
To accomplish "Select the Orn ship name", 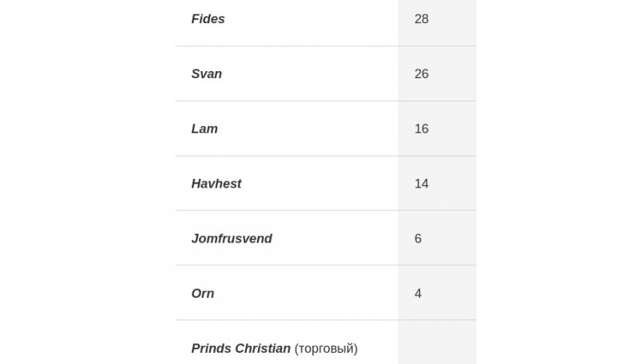I will tap(203, 293).
